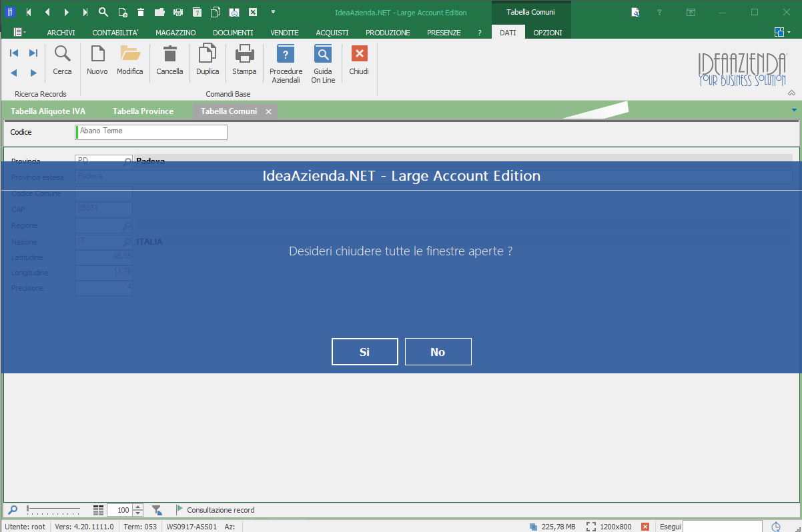Increase the zoom value with the up stepper
This screenshot has height=532, width=802.
pyautogui.click(x=138, y=507)
